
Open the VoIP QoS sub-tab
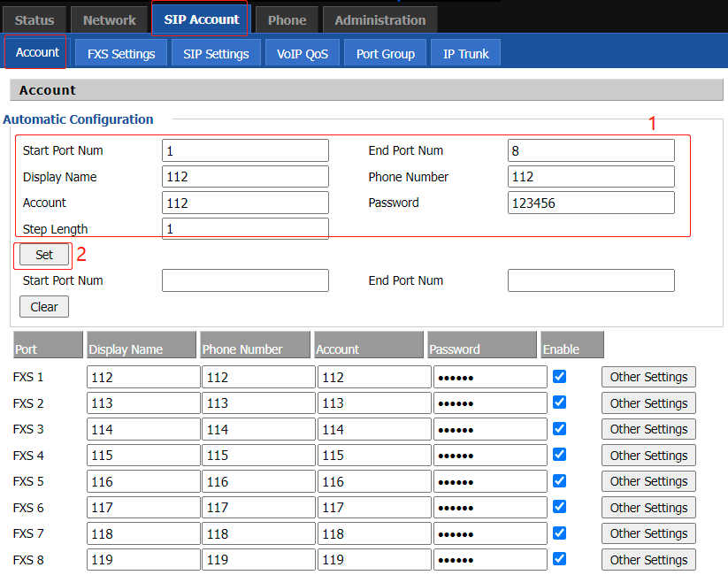click(x=303, y=53)
